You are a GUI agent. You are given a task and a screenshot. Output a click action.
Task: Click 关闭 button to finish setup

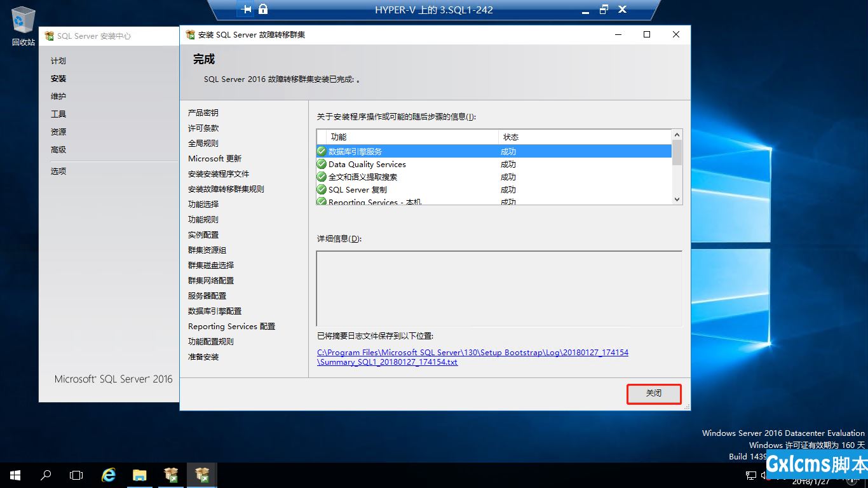[654, 393]
